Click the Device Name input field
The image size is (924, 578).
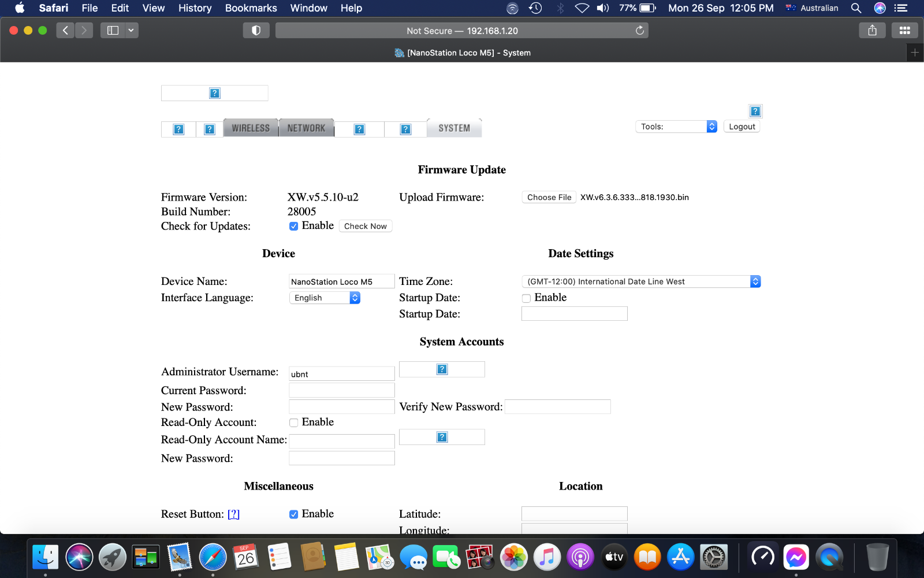341,281
